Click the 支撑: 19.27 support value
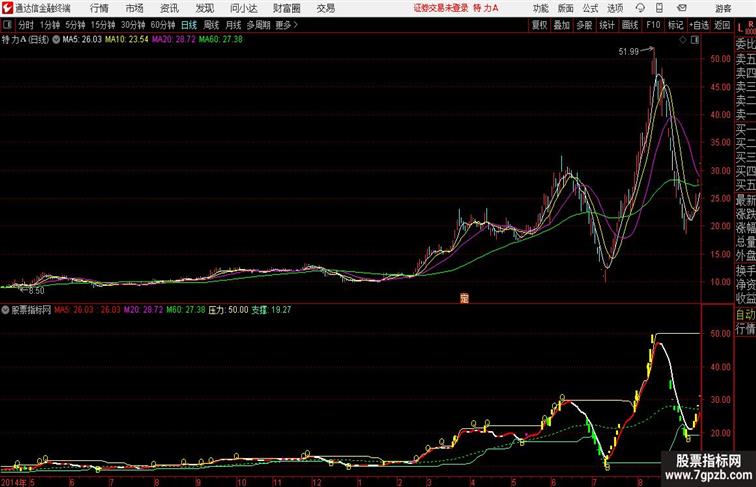Screen dimensions: 756x487 [271, 310]
